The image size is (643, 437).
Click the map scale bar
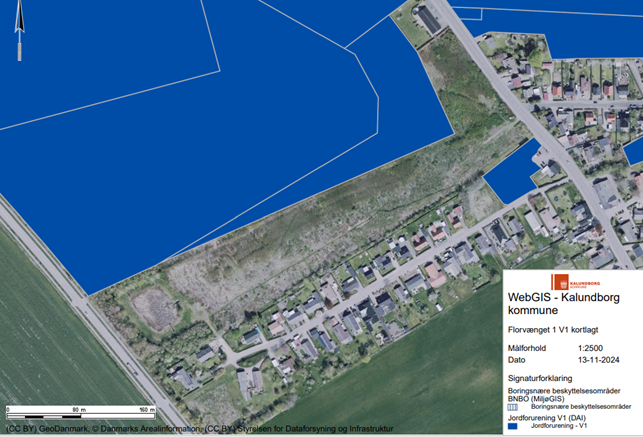point(80,410)
